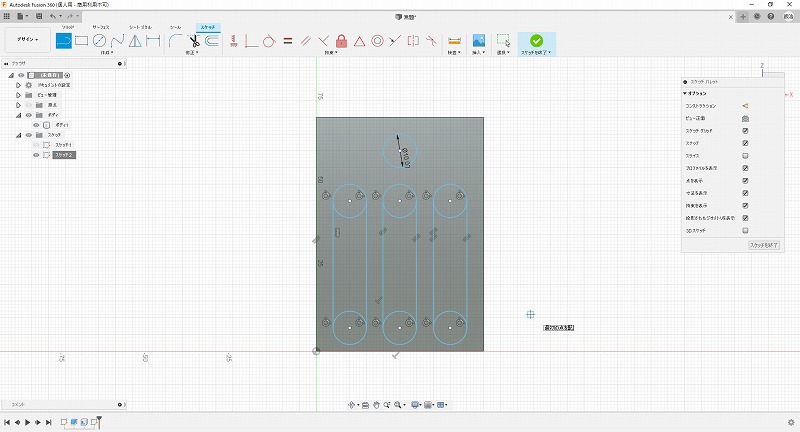Apply the Equal constraint icon

[287, 41]
